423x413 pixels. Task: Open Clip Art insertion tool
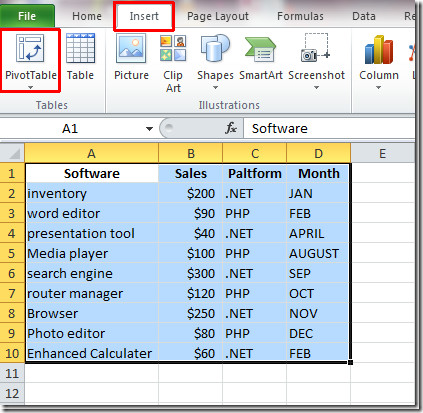173,48
